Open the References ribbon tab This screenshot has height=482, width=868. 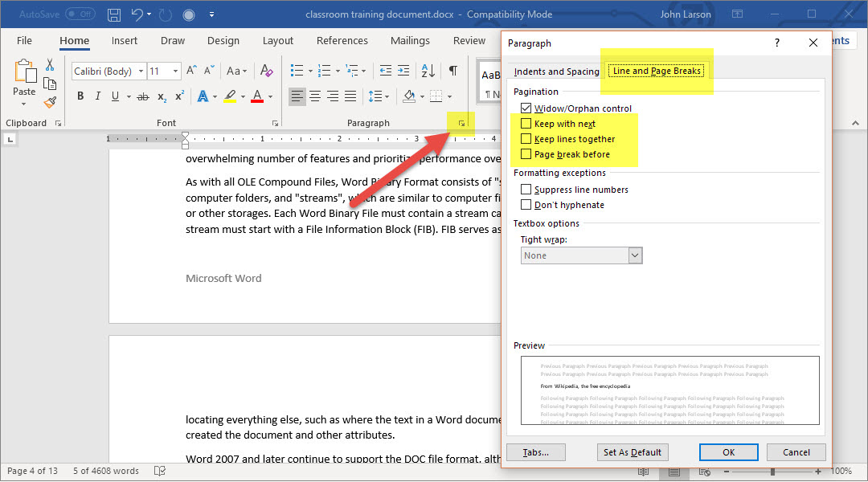[x=342, y=41]
